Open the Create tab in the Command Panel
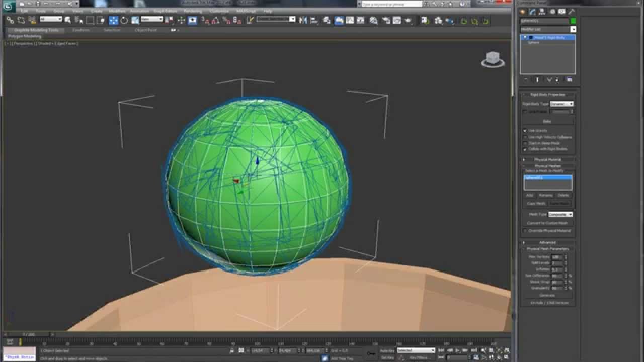 pos(523,12)
